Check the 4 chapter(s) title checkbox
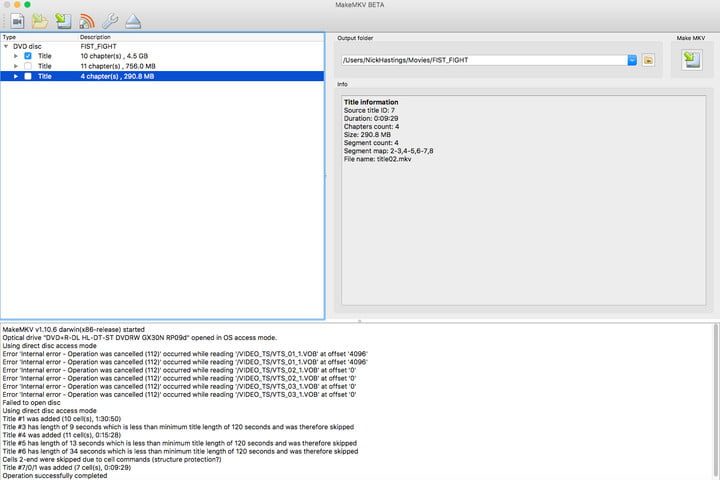Viewport: 720px width, 480px height. (x=28, y=76)
